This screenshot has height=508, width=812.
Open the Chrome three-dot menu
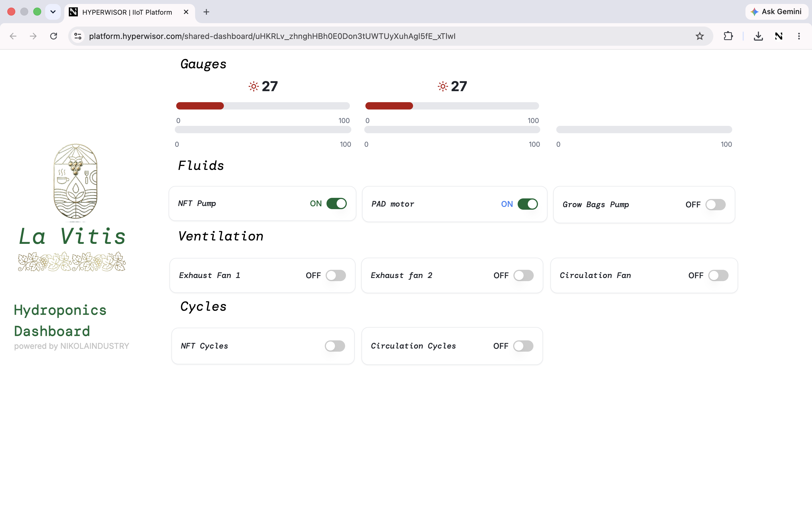[x=799, y=36]
